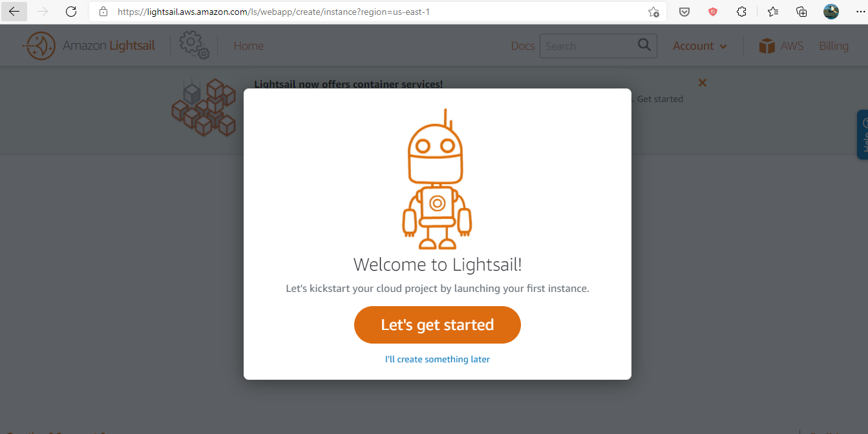Dismiss the container services banner with the X
868x434 pixels.
(x=703, y=83)
